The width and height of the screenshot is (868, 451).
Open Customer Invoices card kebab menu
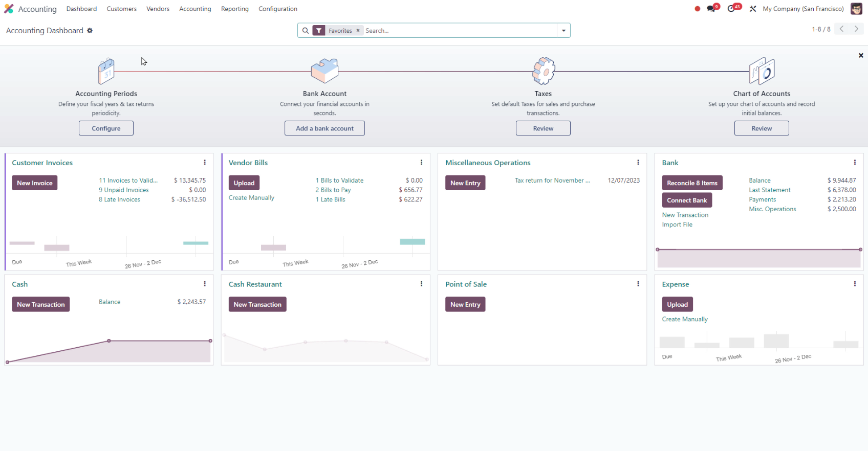click(205, 163)
